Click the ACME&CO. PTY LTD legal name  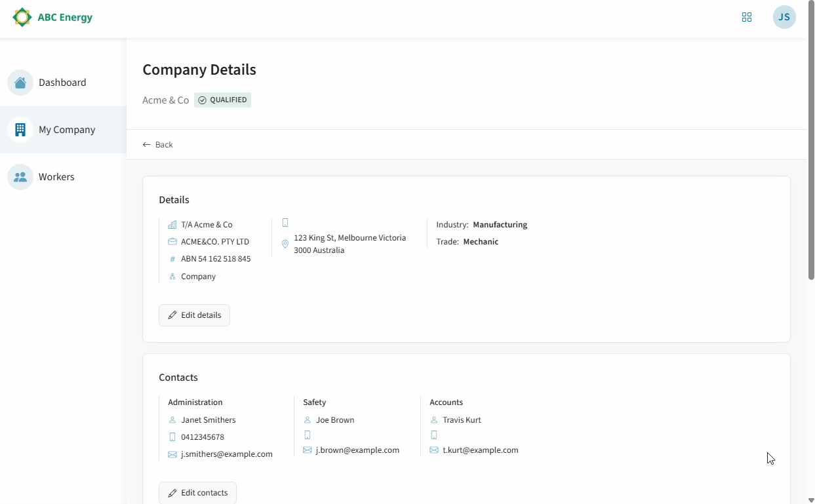215,242
